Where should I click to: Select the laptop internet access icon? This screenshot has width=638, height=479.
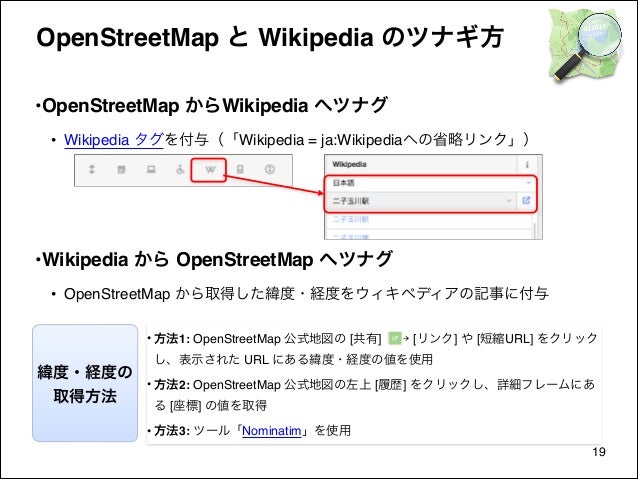pyautogui.click(x=151, y=169)
